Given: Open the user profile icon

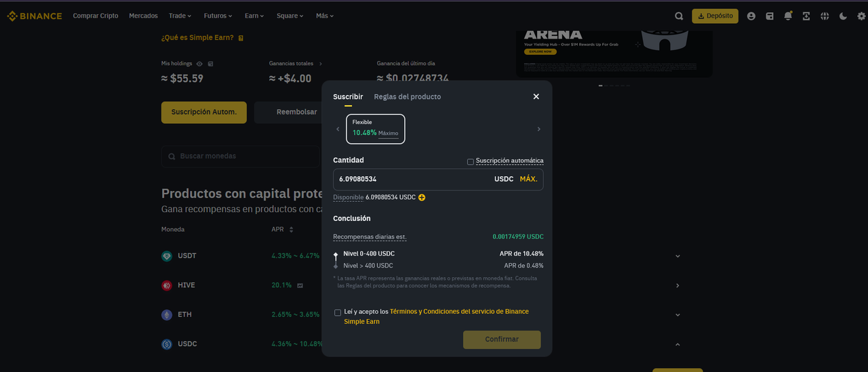Looking at the screenshot, I should click(x=751, y=16).
